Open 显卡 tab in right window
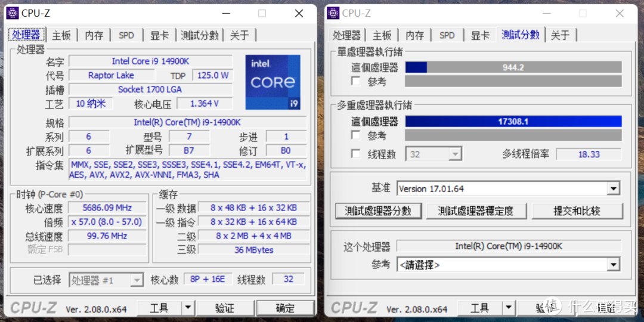This screenshot has width=644, height=322. [480, 35]
